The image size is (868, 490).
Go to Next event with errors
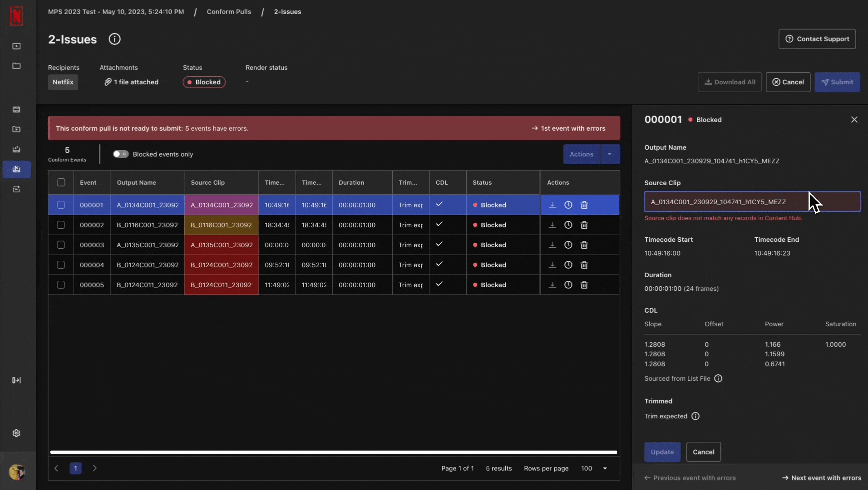(x=821, y=478)
